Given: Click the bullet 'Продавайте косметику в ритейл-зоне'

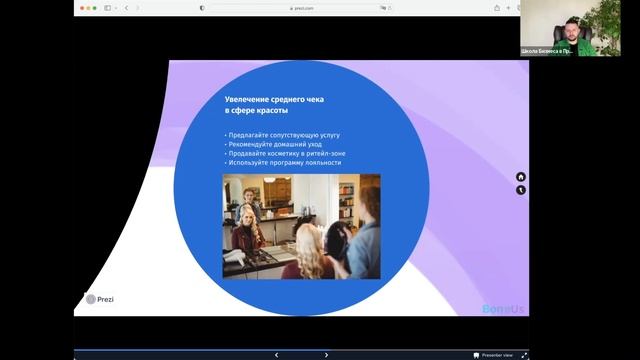Looking at the screenshot, I should [287, 153].
